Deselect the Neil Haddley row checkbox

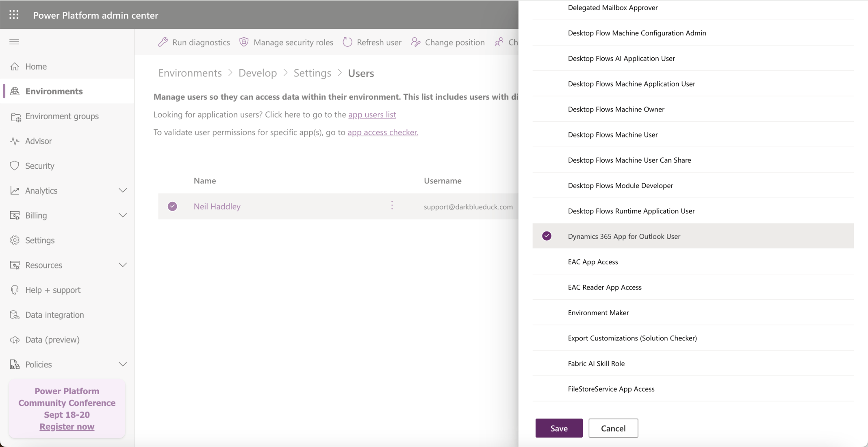[172, 206]
